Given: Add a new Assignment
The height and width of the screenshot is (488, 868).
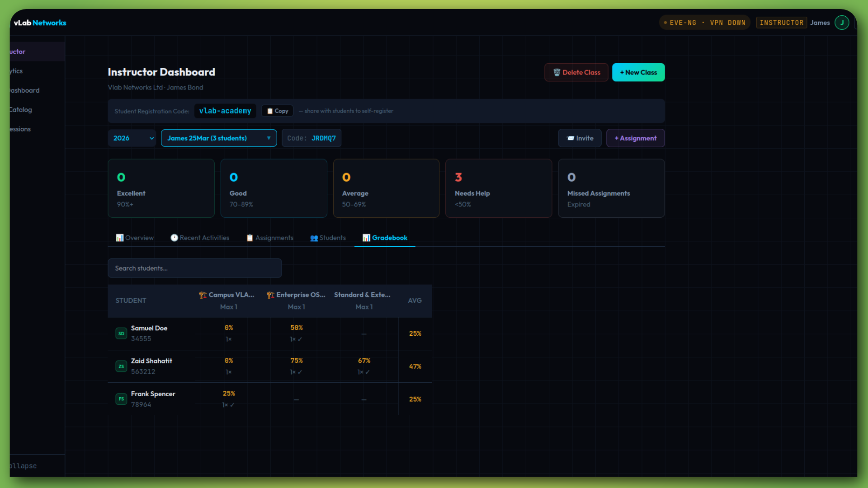Looking at the screenshot, I should pyautogui.click(x=635, y=138).
